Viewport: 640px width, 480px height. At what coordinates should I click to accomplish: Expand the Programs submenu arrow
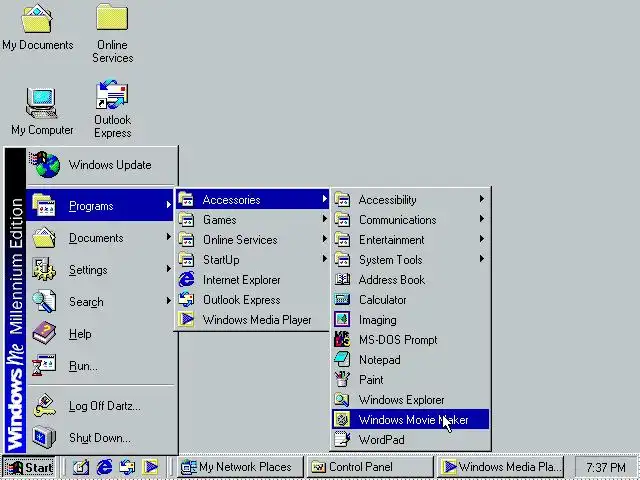point(169,205)
